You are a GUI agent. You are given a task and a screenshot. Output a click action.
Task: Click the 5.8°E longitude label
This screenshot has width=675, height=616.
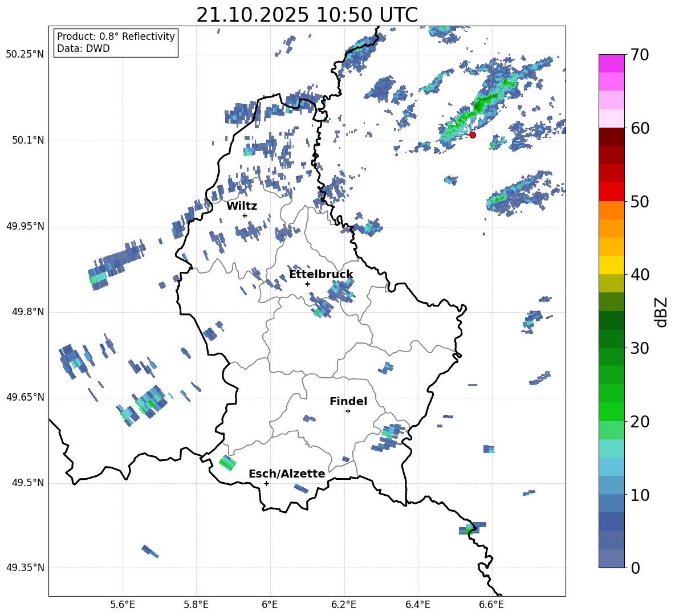pyautogui.click(x=196, y=605)
